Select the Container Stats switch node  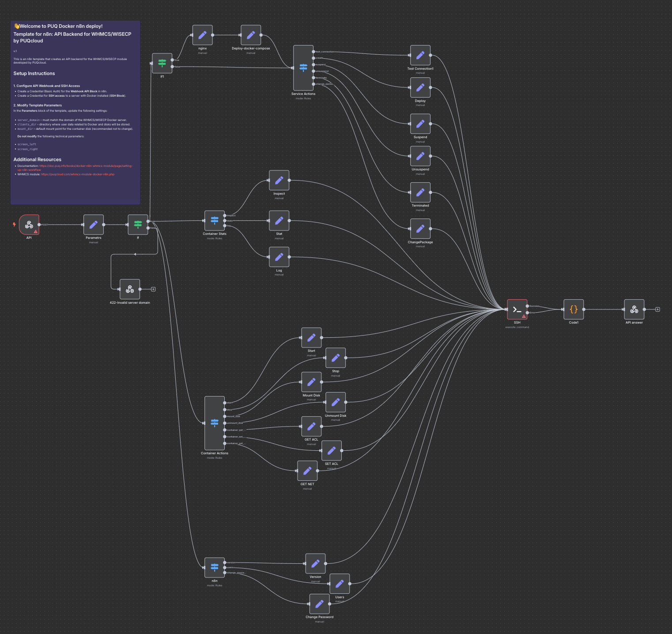coord(215,220)
